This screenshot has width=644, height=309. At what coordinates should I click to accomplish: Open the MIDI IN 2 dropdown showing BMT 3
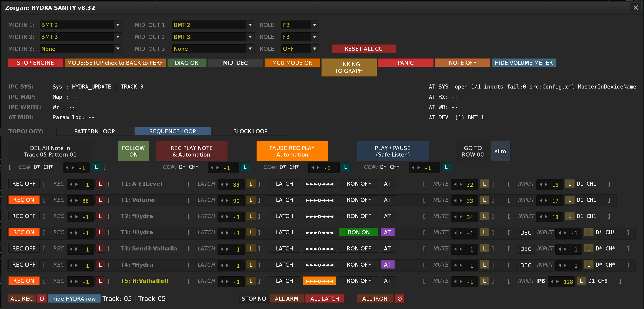click(x=81, y=37)
